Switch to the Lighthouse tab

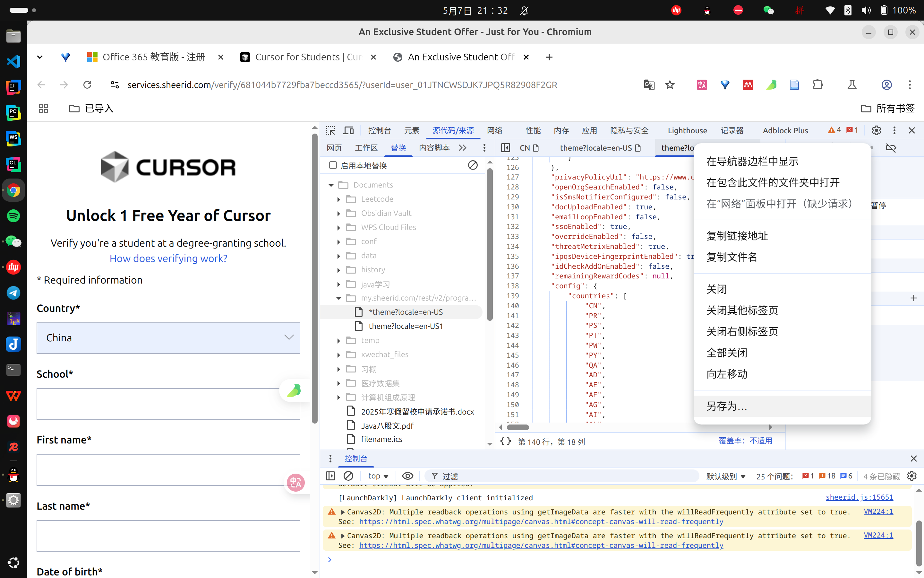[687, 130]
